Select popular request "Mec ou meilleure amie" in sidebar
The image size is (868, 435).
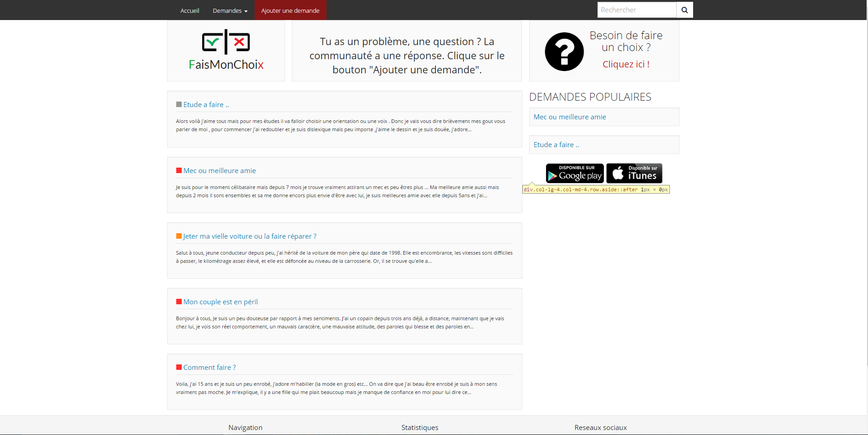570,117
